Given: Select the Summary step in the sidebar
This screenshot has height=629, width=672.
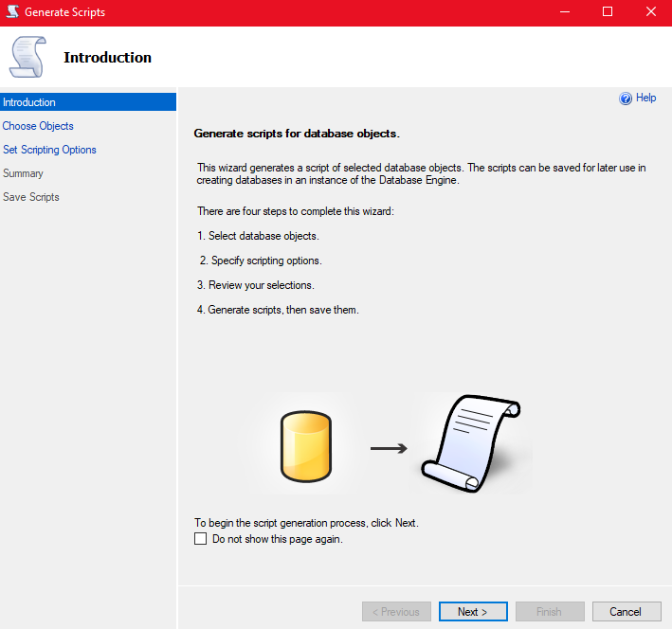Looking at the screenshot, I should [23, 173].
